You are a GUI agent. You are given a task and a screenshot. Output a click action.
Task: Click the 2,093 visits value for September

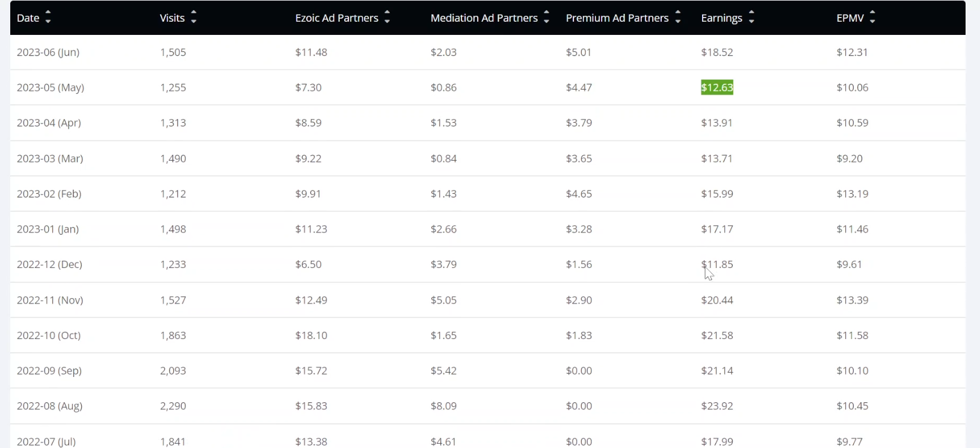173,371
